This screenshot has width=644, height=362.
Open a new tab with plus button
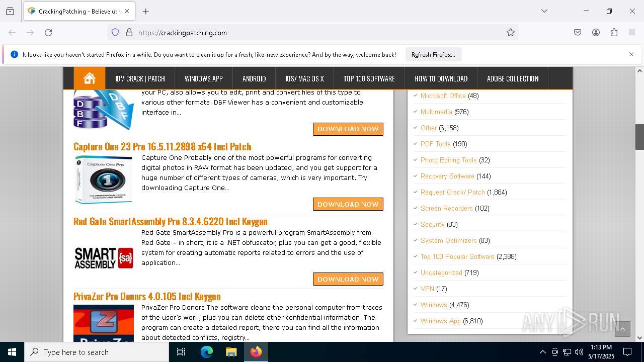pyautogui.click(x=146, y=11)
